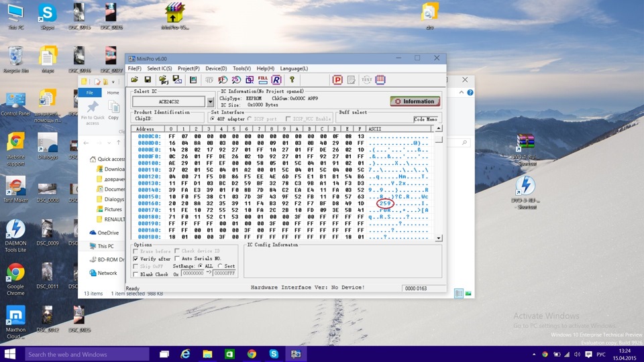Toggle ICSP_VCC Enable checkbox
The height and width of the screenshot is (362, 644).
(x=288, y=119)
